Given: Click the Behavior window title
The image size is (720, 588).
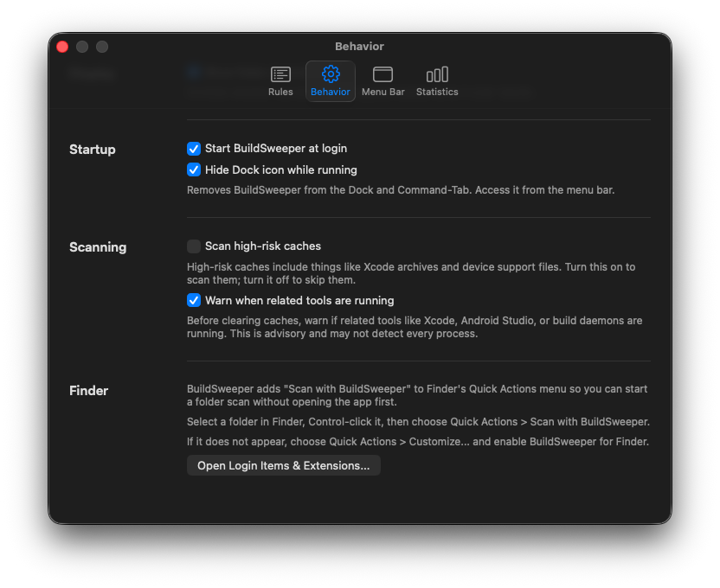Looking at the screenshot, I should [359, 47].
